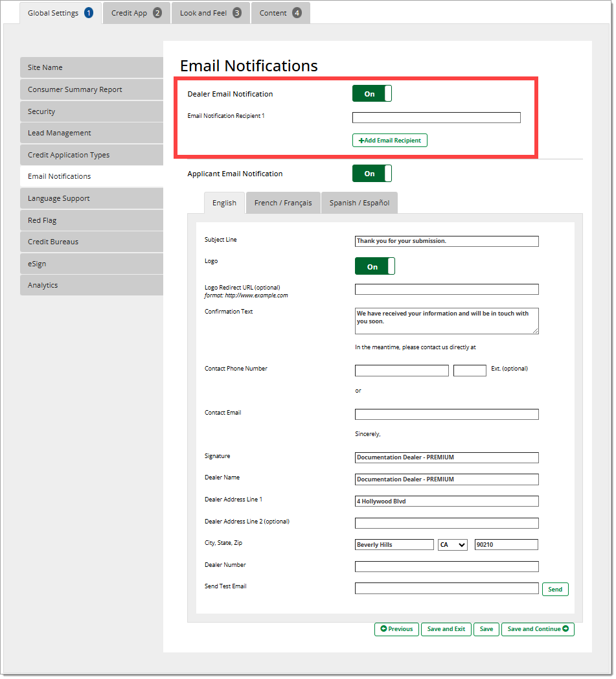The width and height of the screenshot is (616, 679).
Task: Go to Credit Bureaus settings
Action: click(x=91, y=242)
